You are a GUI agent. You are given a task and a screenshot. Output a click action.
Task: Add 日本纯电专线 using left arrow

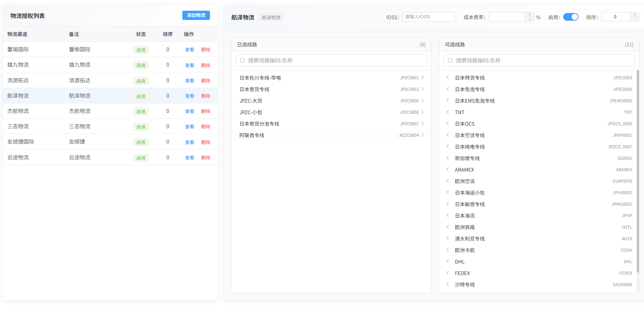pos(447,146)
